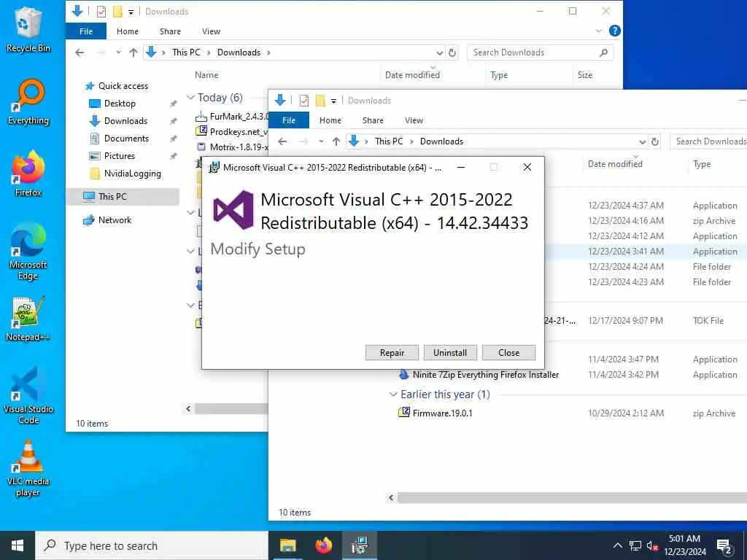Open the Home tab in back Downloads window
747x560 pixels.
128,31
